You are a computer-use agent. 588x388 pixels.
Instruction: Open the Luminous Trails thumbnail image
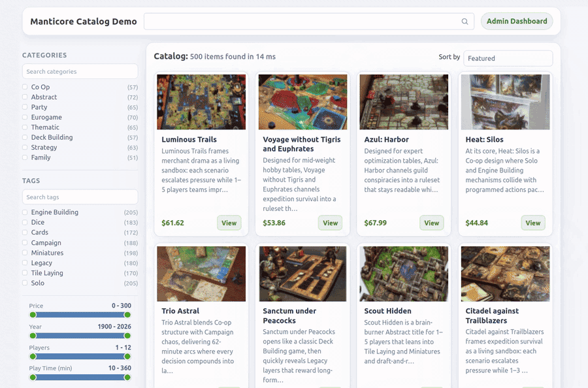click(201, 102)
